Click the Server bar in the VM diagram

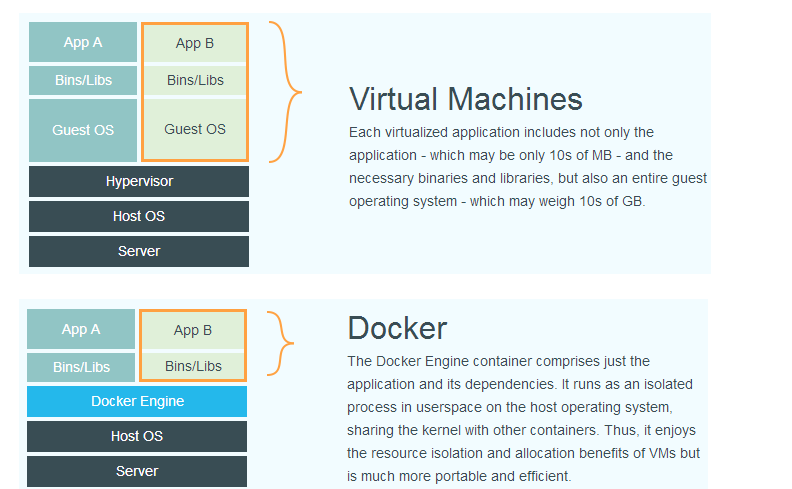pos(139,251)
